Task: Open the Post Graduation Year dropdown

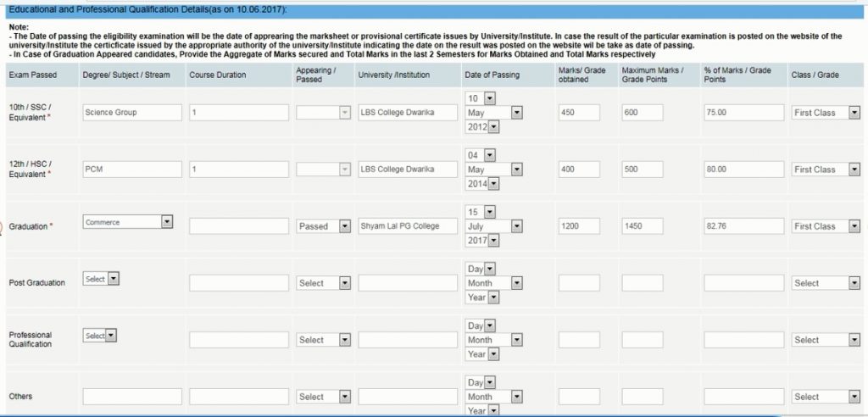Action: [482, 297]
